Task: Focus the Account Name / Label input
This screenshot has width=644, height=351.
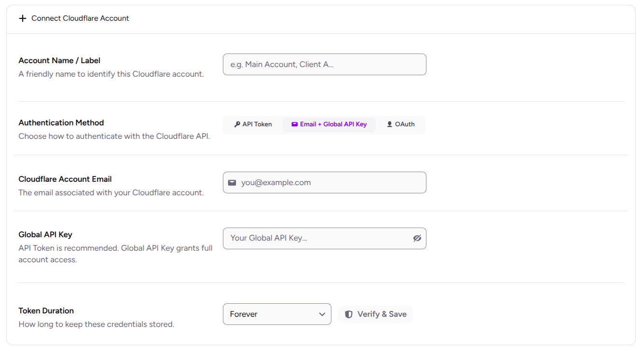Action: [x=325, y=64]
